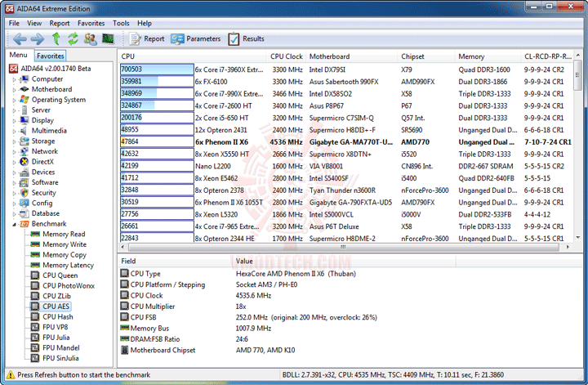Select the CPU PhotoWorxx benchmark icon
588x385 pixels.
(x=35, y=285)
